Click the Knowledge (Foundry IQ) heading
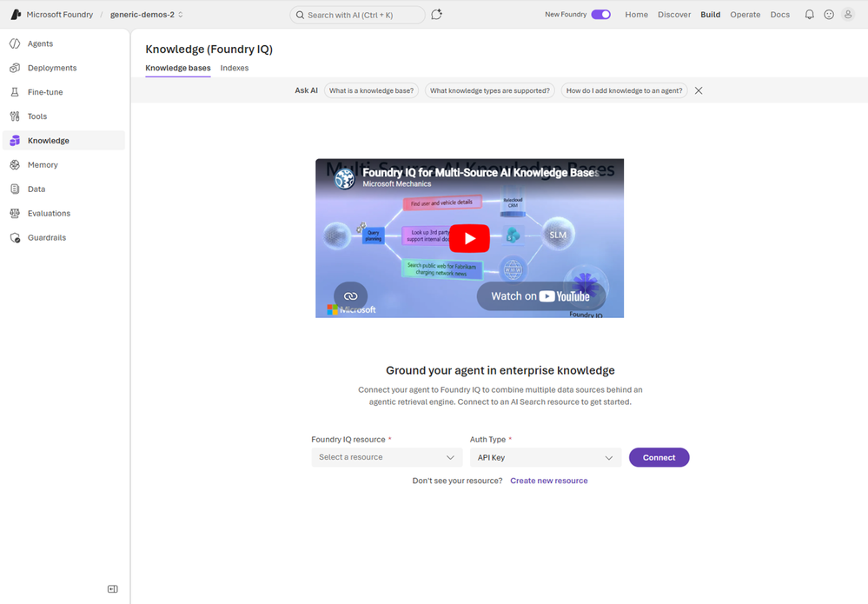The image size is (868, 604). coord(209,50)
